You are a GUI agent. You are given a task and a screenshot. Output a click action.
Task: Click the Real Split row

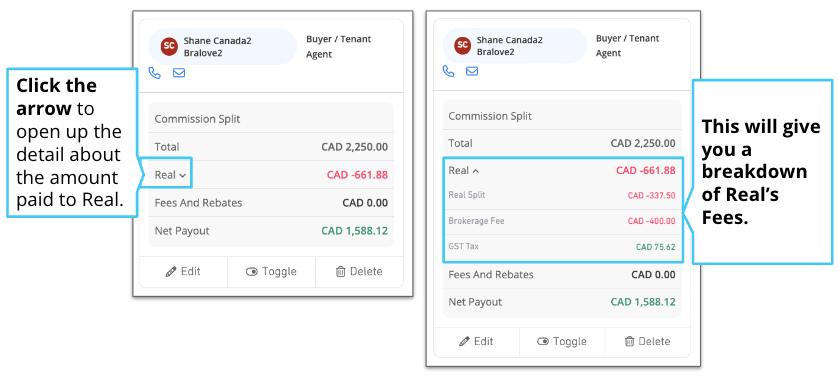[562, 196]
